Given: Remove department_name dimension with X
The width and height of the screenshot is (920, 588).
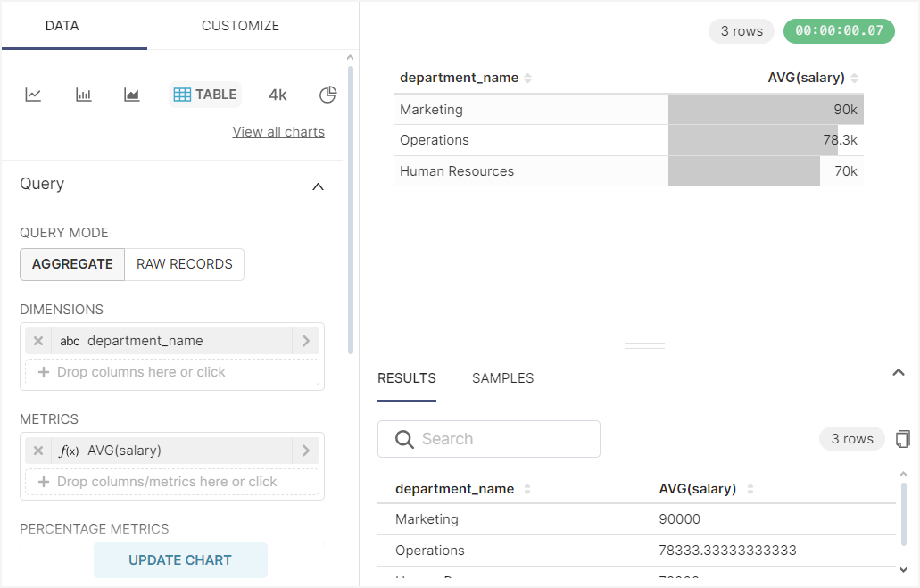Looking at the screenshot, I should coord(38,341).
